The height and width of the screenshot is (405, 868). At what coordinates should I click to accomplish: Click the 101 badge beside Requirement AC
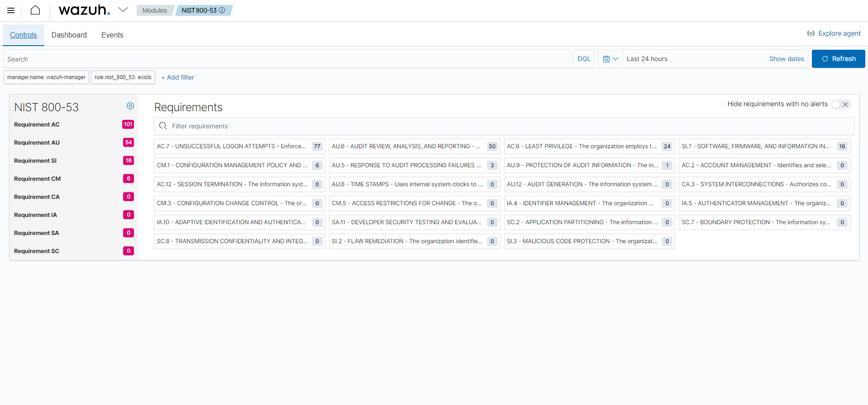click(x=128, y=124)
